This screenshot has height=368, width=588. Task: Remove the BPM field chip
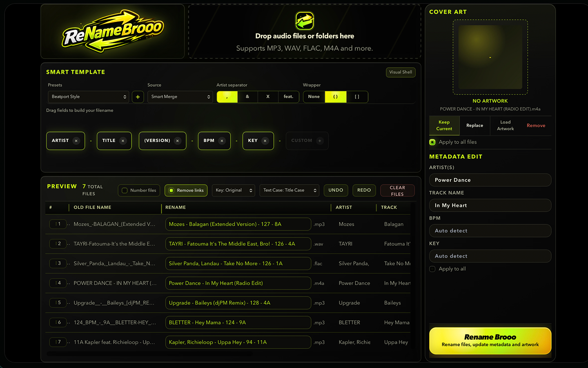[222, 141]
